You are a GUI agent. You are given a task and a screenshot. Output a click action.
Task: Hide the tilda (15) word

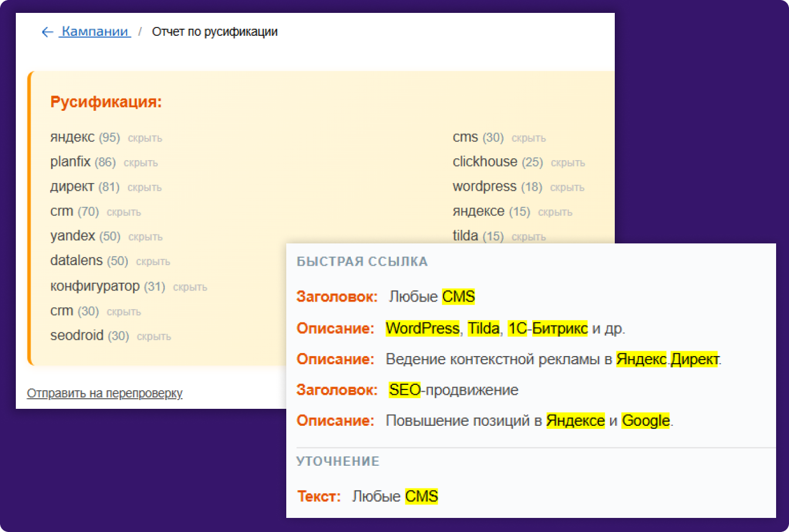(529, 237)
